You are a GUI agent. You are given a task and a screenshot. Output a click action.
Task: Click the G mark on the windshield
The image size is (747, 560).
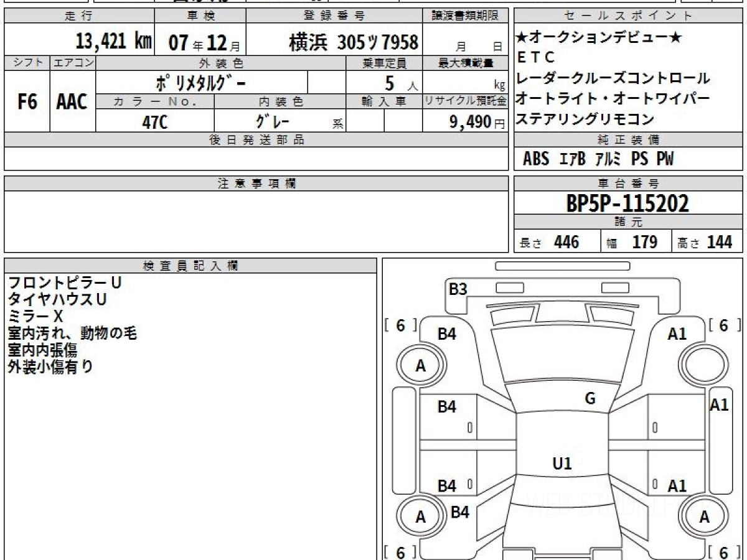point(591,399)
